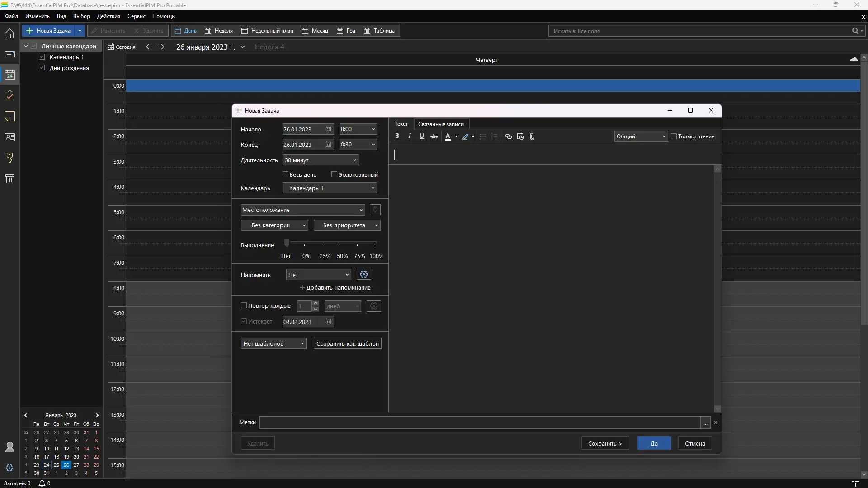
Task: Open Passwords key icon in sidebar
Action: pos(9,158)
